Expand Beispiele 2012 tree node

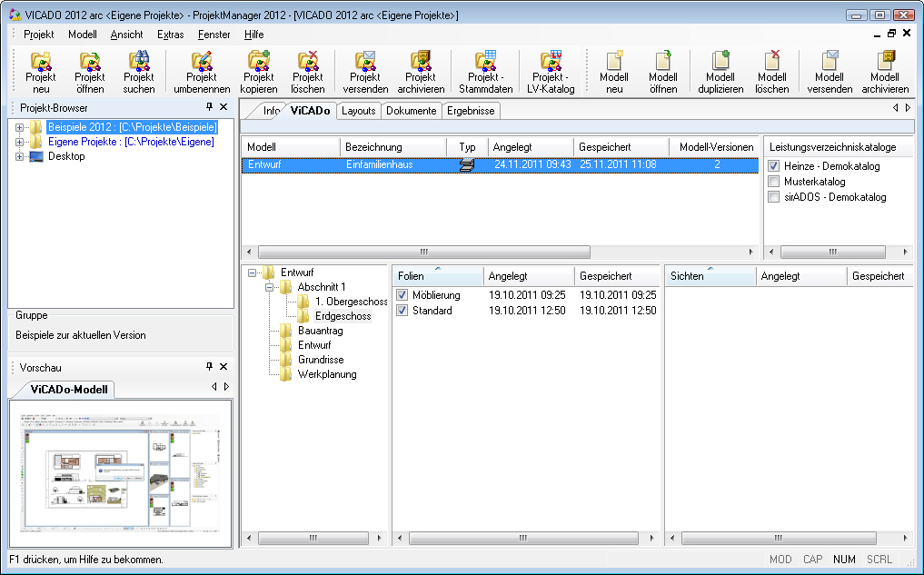(x=19, y=127)
